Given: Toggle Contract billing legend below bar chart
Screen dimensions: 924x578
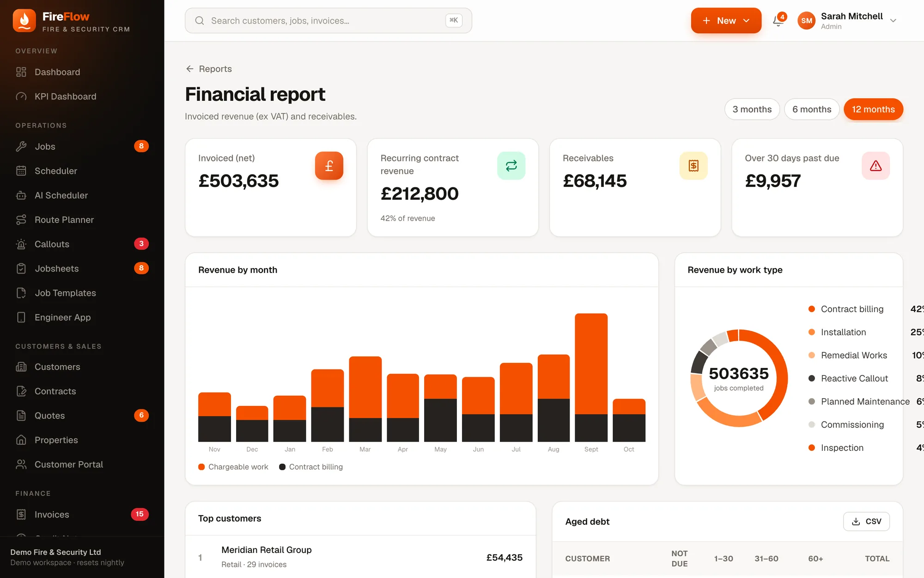Looking at the screenshot, I should (x=311, y=467).
